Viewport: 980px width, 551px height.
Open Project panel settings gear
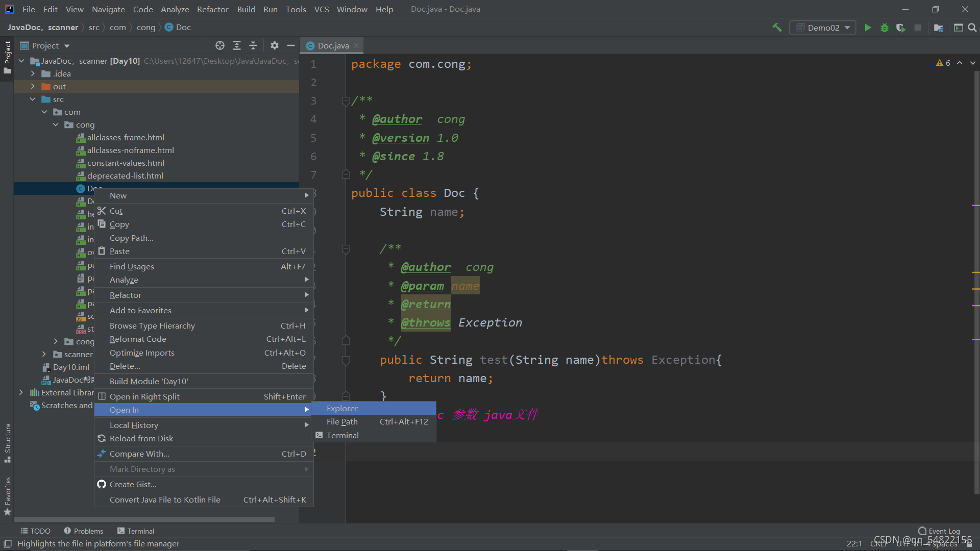275,45
